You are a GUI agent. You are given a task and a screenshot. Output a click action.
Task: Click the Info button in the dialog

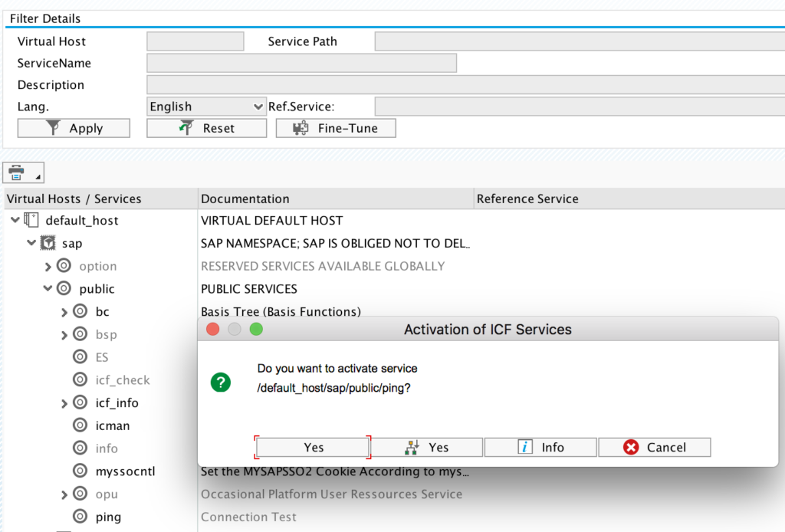[540, 446]
